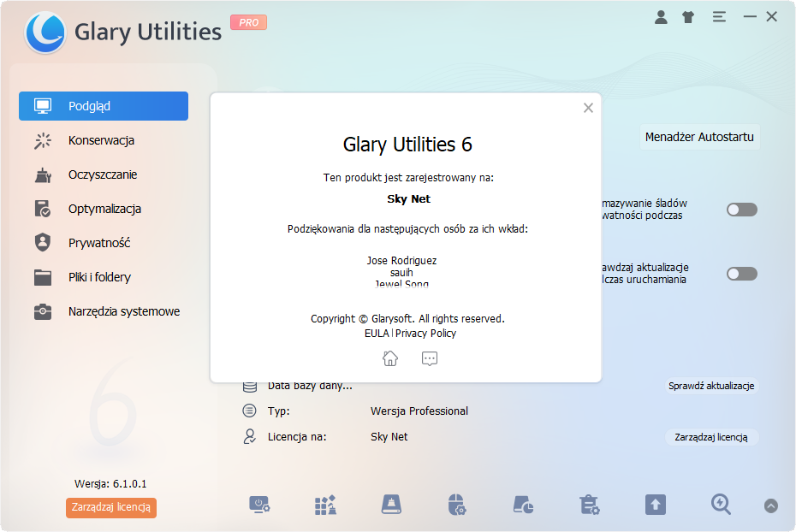Image resolution: width=796 pixels, height=532 pixels.
Task: Open the disk cleaner icon
Action: click(391, 505)
